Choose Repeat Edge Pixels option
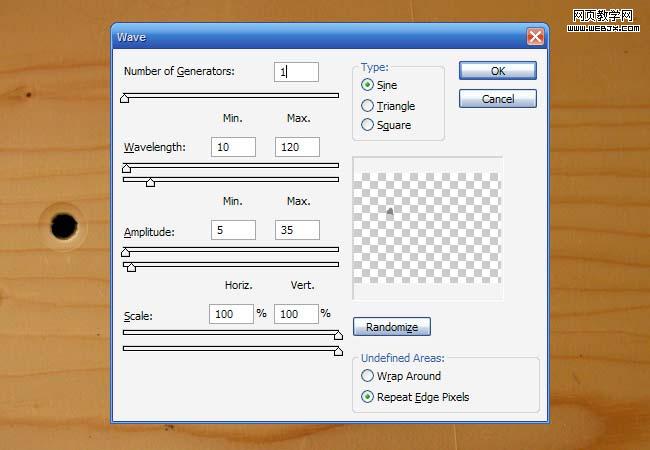Viewport: 650px width, 450px height. [368, 397]
